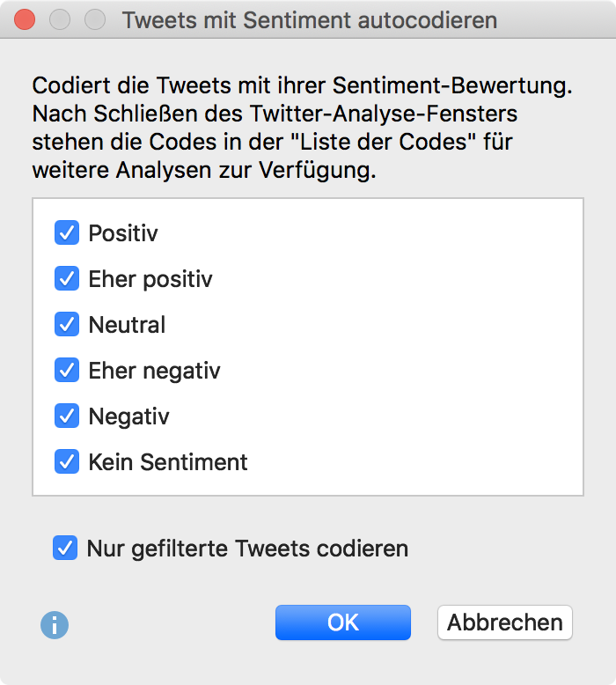Click the 'Kein Sentiment' label text
616x685 pixels.
coord(168,462)
